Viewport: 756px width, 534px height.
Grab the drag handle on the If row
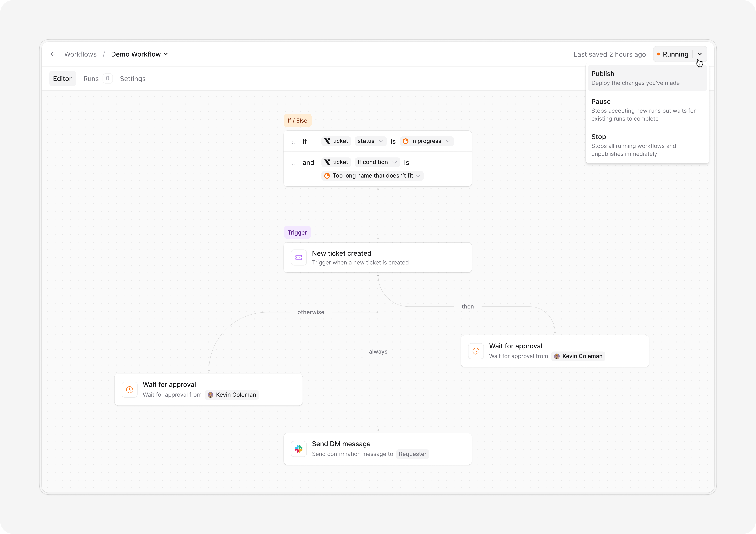point(293,141)
